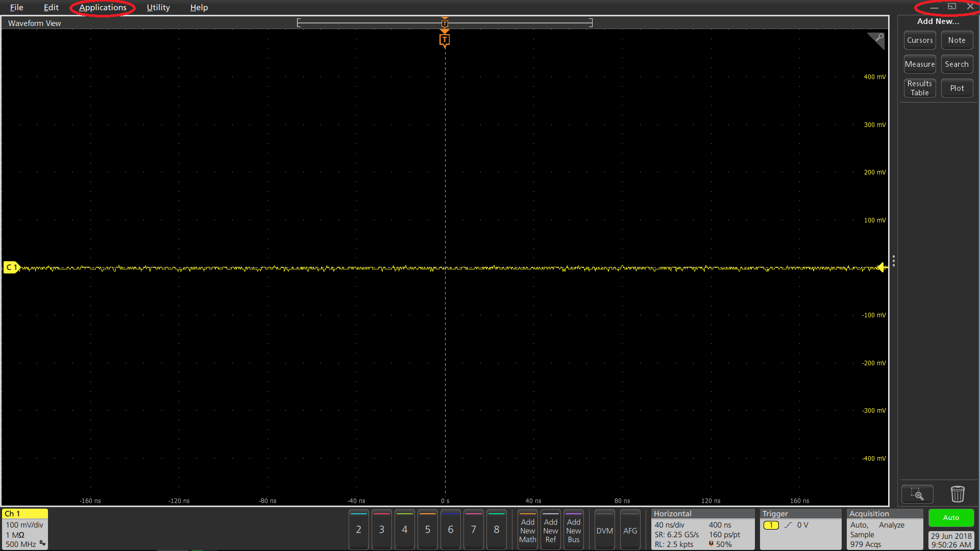Screen dimensions: 980x551
Task: Open the Utility menu
Action: [158, 8]
